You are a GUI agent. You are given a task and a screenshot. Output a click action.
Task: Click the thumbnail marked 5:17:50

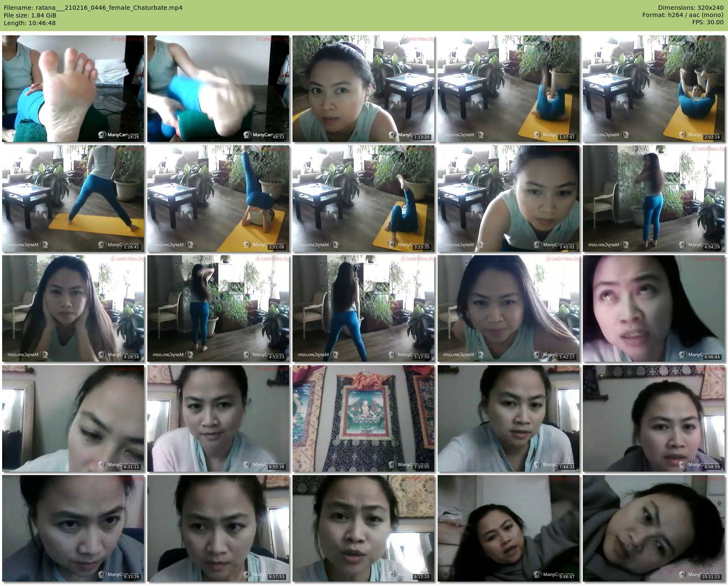point(363,308)
